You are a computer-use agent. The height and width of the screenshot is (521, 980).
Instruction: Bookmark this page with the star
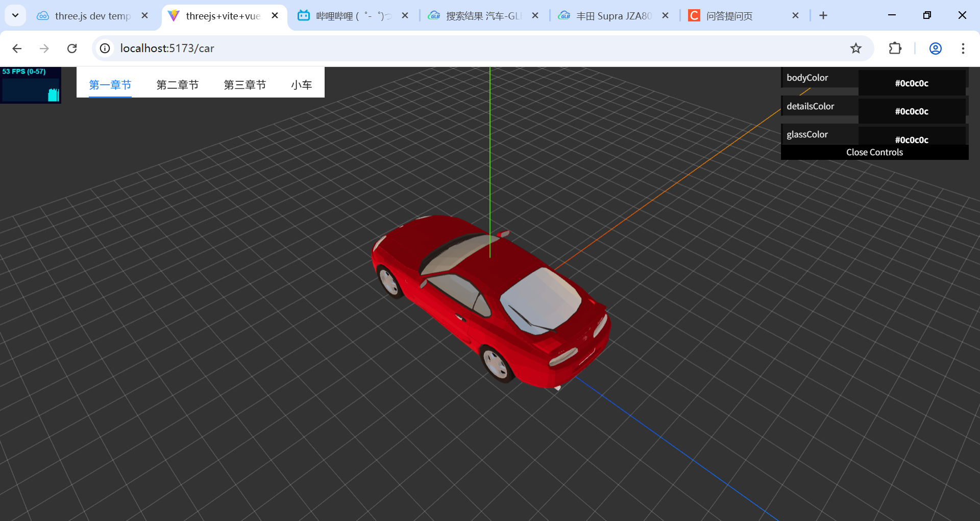pos(856,49)
